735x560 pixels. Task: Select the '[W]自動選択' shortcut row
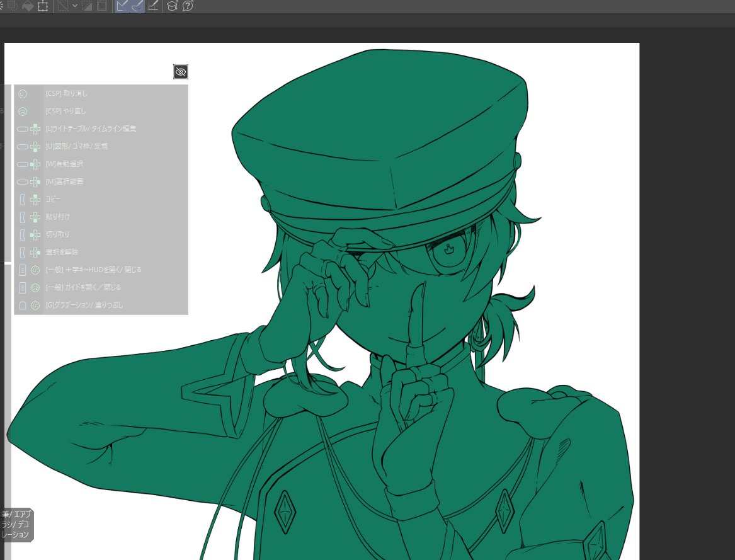tap(101, 164)
